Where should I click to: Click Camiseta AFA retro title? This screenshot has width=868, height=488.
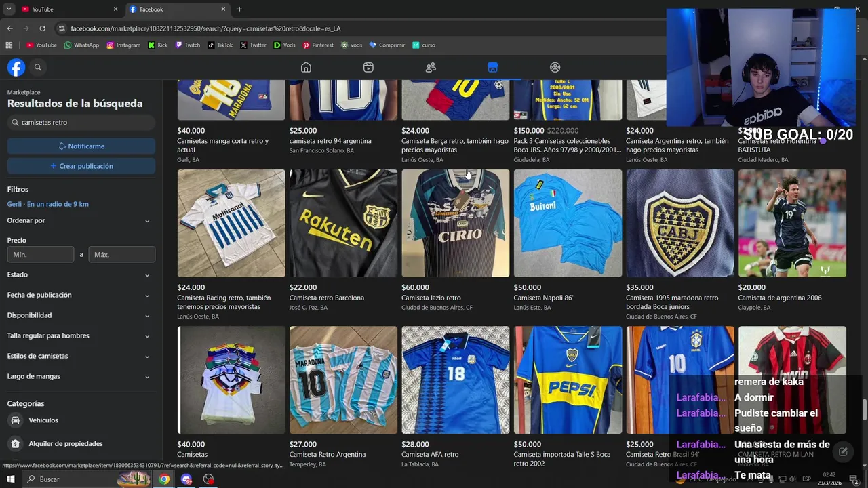click(430, 455)
